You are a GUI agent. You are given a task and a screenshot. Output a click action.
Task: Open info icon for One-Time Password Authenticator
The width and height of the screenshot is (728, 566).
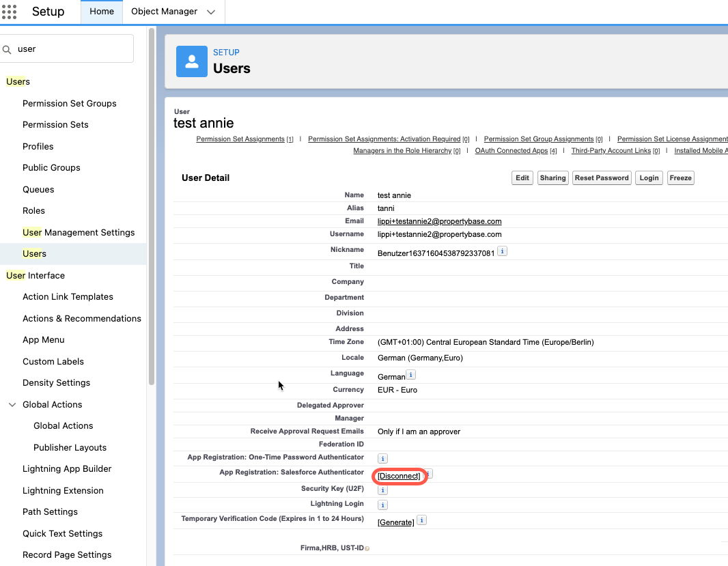pos(382,459)
